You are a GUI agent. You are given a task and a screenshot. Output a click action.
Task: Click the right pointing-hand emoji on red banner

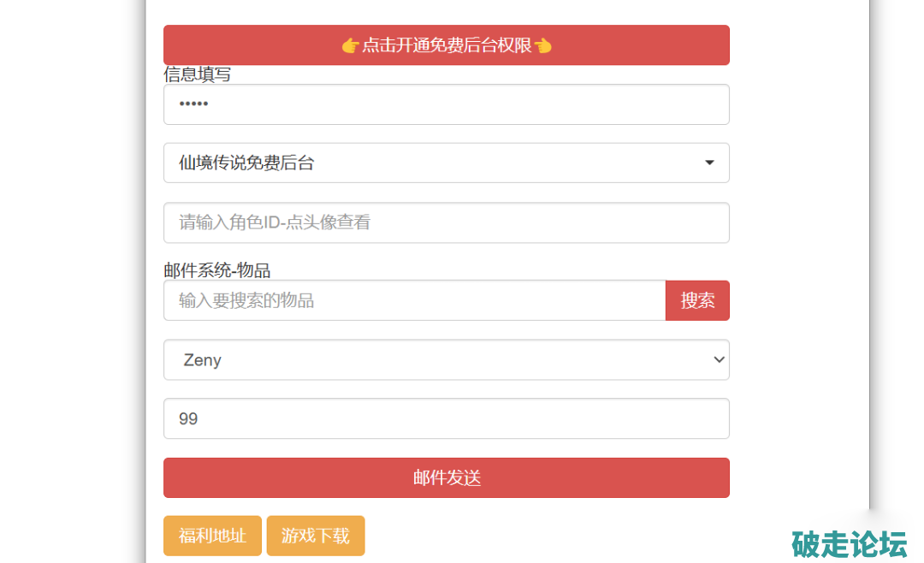point(543,45)
